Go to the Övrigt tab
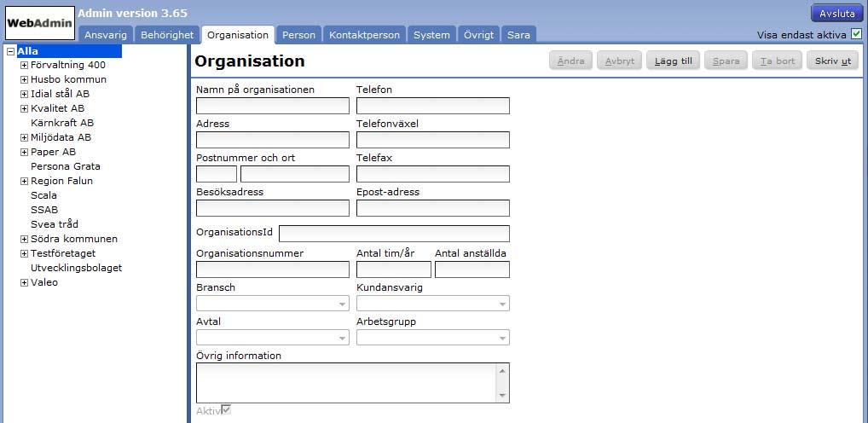This screenshot has width=868, height=423. pyautogui.click(x=479, y=35)
